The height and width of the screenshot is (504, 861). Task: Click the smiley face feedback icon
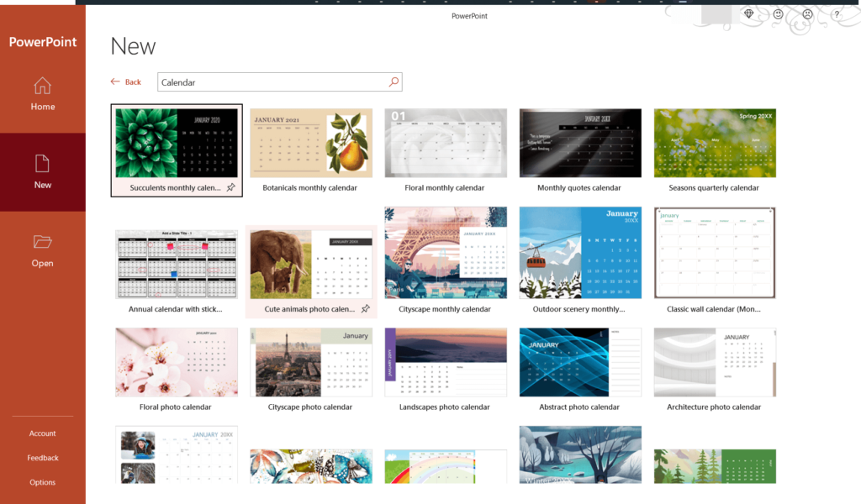click(778, 14)
